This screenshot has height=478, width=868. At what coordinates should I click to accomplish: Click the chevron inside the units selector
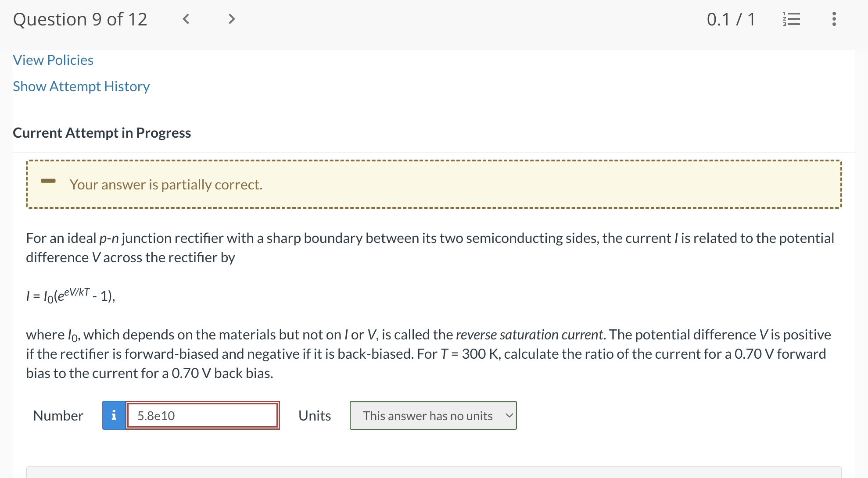509,415
